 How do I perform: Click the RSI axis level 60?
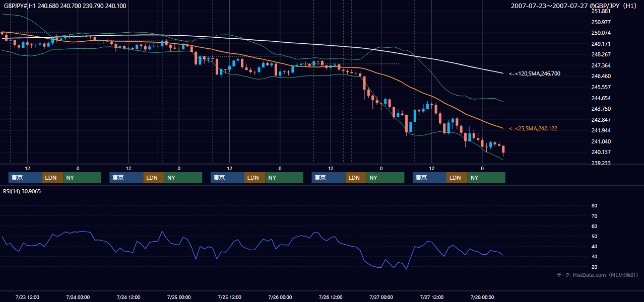click(x=594, y=226)
